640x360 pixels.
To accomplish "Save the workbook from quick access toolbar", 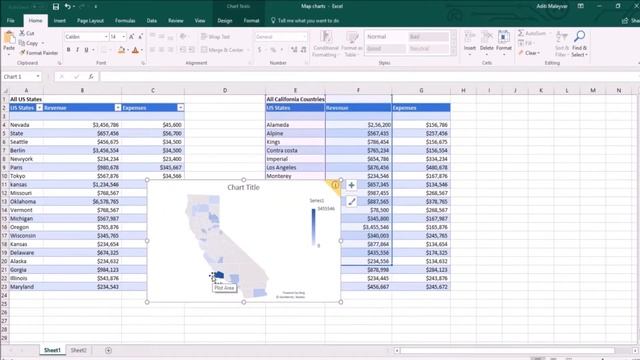I will point(56,7).
